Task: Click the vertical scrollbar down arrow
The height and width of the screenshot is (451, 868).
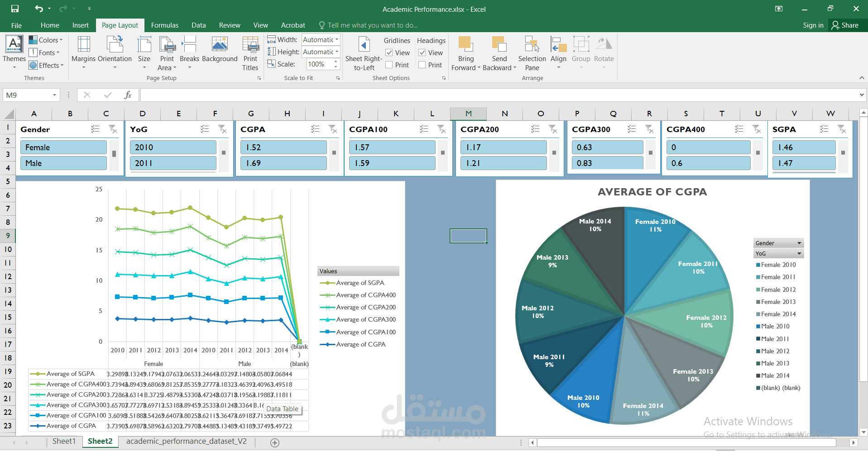Action: point(863,432)
